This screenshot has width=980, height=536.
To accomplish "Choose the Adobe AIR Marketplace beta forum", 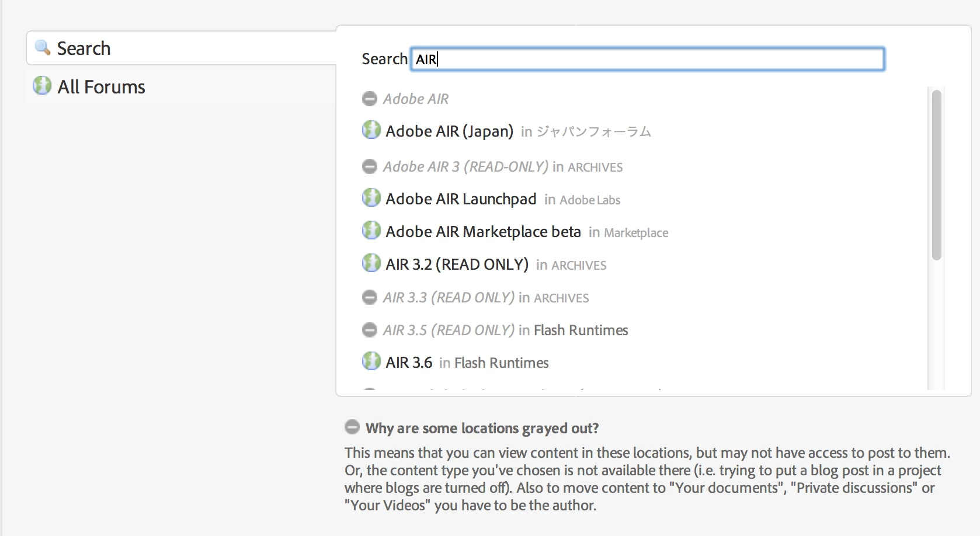I will [x=483, y=231].
